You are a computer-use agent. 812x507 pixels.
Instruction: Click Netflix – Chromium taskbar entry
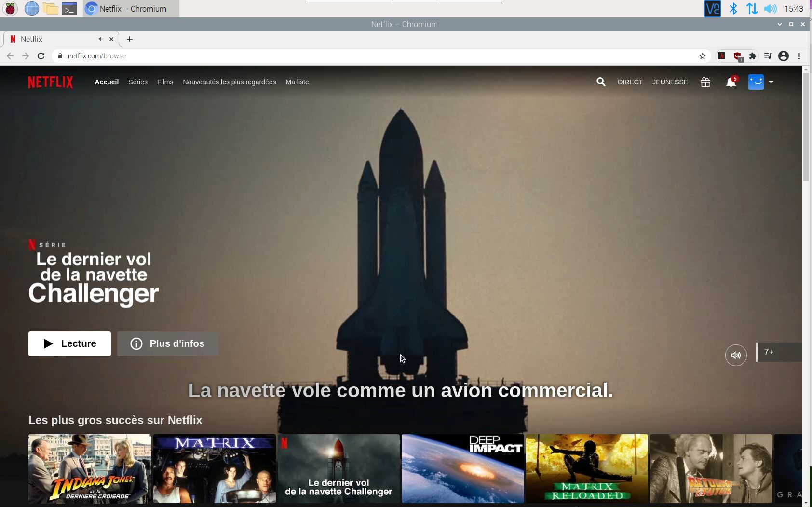[x=131, y=9]
